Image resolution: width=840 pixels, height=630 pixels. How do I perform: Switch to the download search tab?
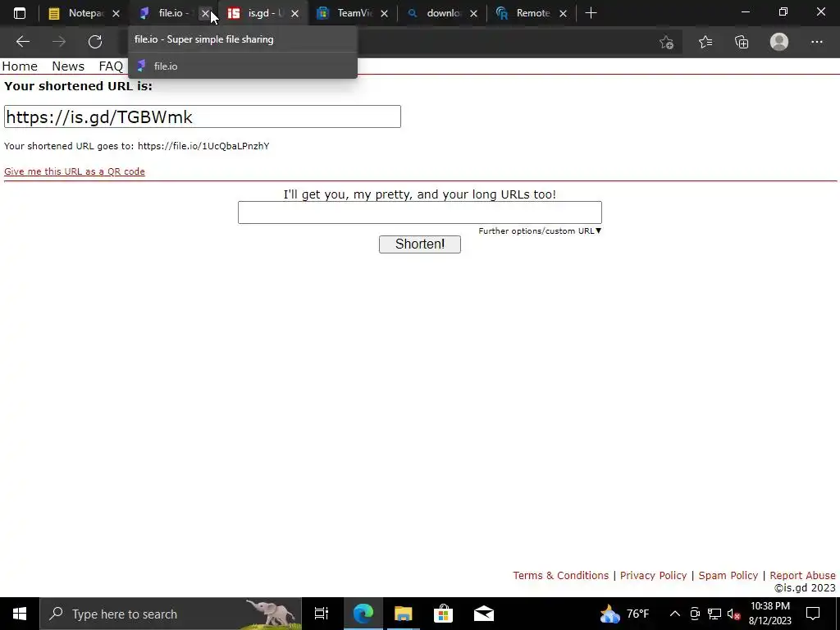click(442, 13)
